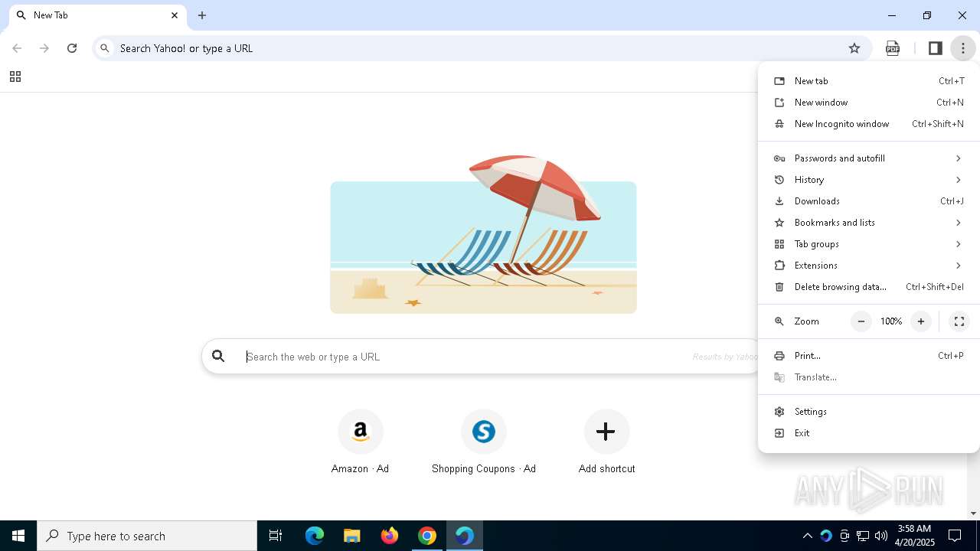Bookmark this tab with the star icon
The height and width of the screenshot is (551, 980).
[854, 48]
